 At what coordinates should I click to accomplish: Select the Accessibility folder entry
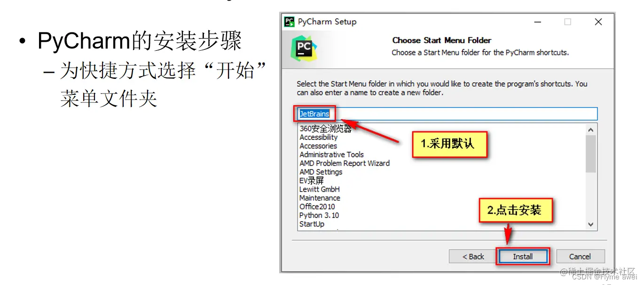pos(318,137)
